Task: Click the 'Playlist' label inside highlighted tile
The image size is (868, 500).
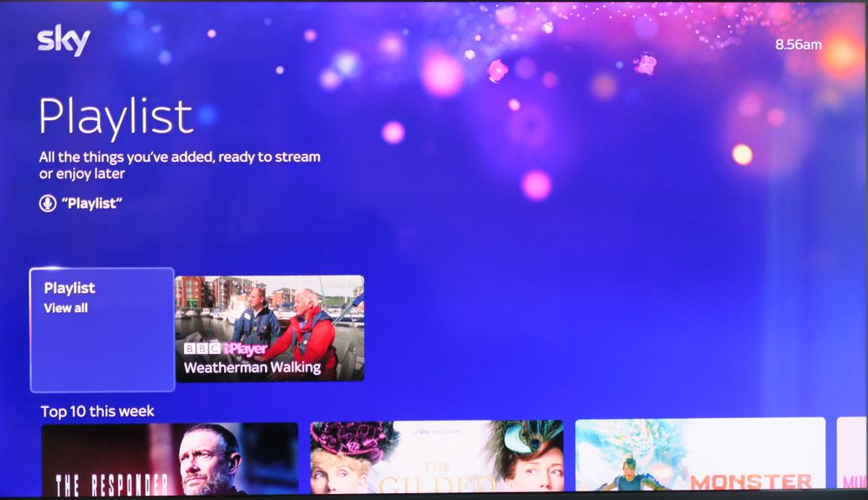Action: (70, 288)
